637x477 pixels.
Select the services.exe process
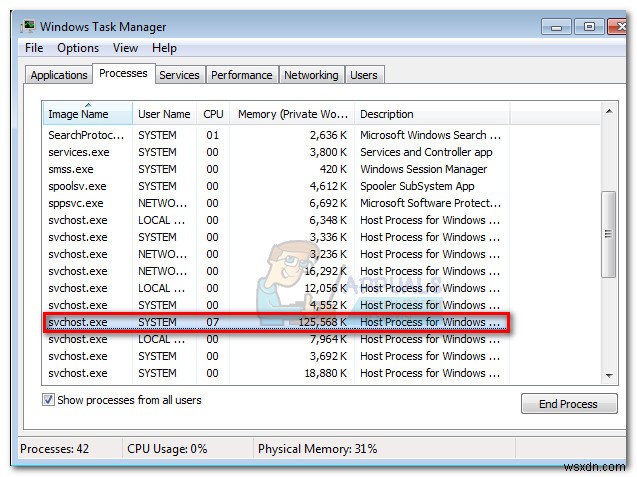pos(276,152)
